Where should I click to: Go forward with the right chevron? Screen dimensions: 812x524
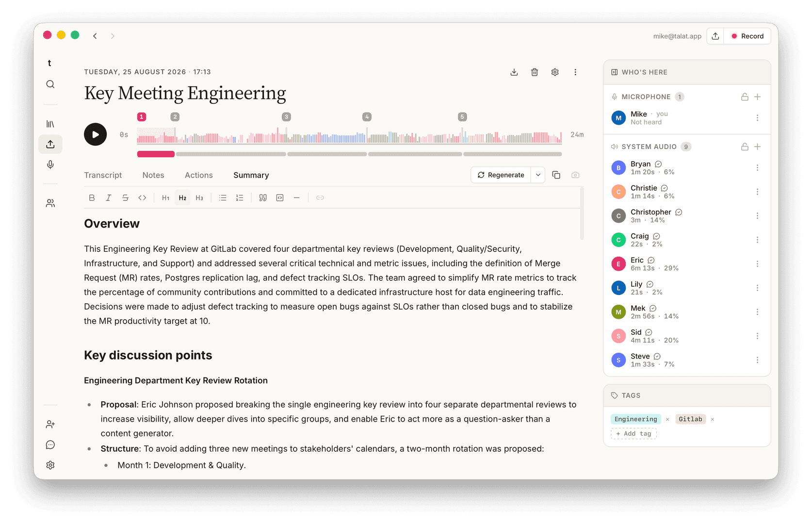113,36
